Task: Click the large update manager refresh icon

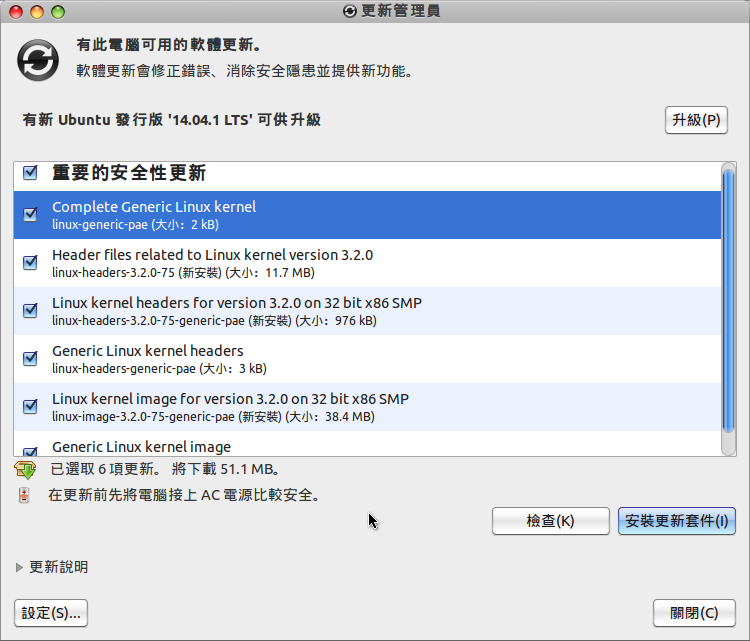Action: coord(38,59)
